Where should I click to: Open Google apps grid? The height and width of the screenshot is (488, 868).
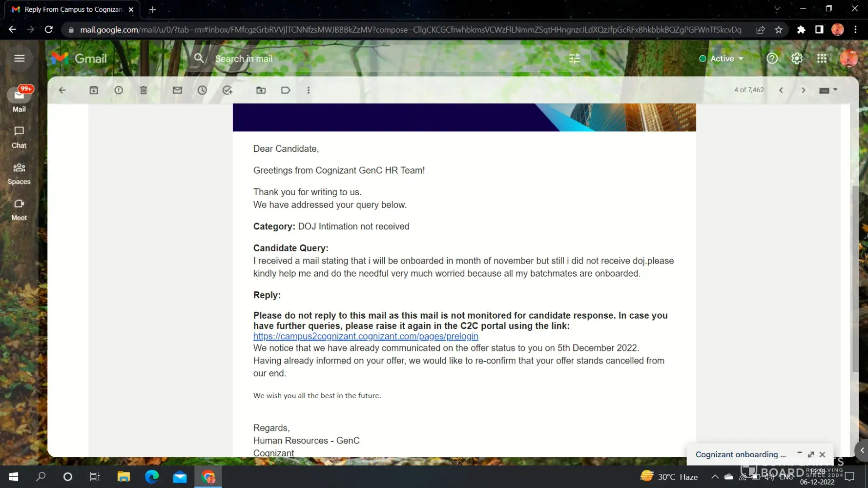[822, 59]
